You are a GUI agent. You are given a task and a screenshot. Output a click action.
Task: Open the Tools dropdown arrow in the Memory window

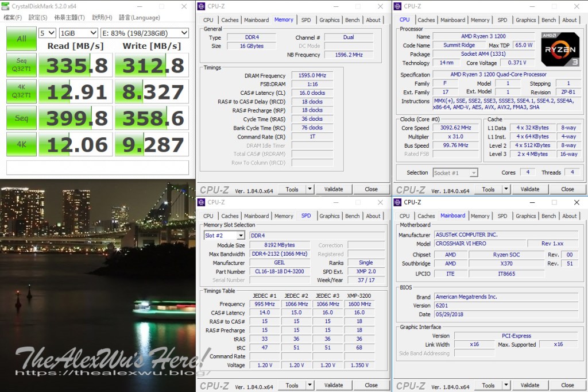coord(310,189)
